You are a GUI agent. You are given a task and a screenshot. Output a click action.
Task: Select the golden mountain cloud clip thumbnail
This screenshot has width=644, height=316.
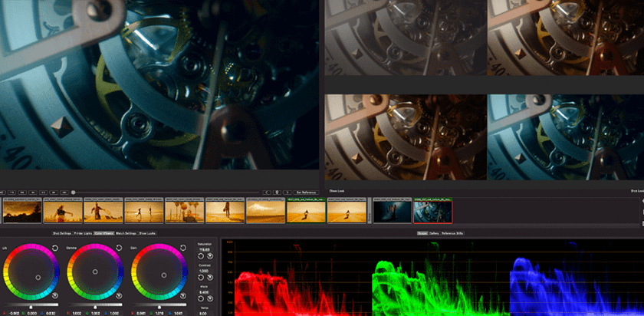point(266,210)
